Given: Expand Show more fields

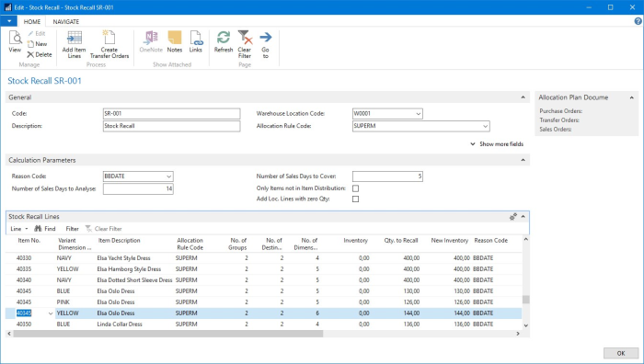Looking at the screenshot, I should (x=497, y=144).
